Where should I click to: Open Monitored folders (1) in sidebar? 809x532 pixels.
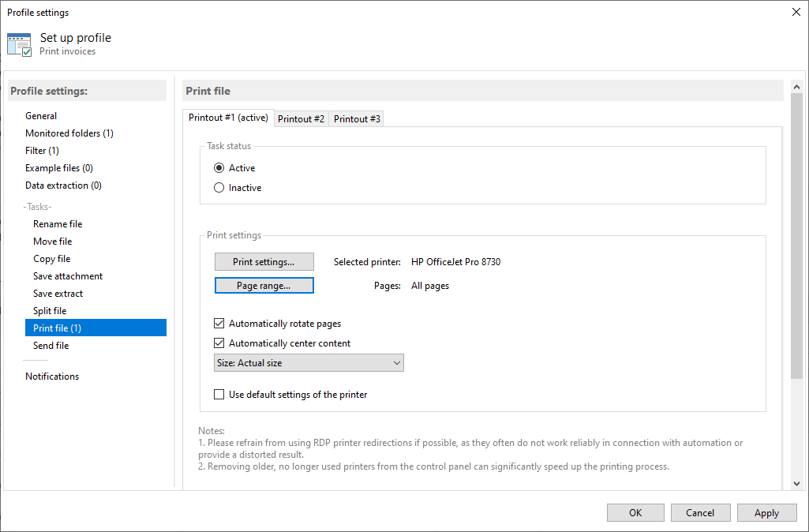tap(69, 133)
